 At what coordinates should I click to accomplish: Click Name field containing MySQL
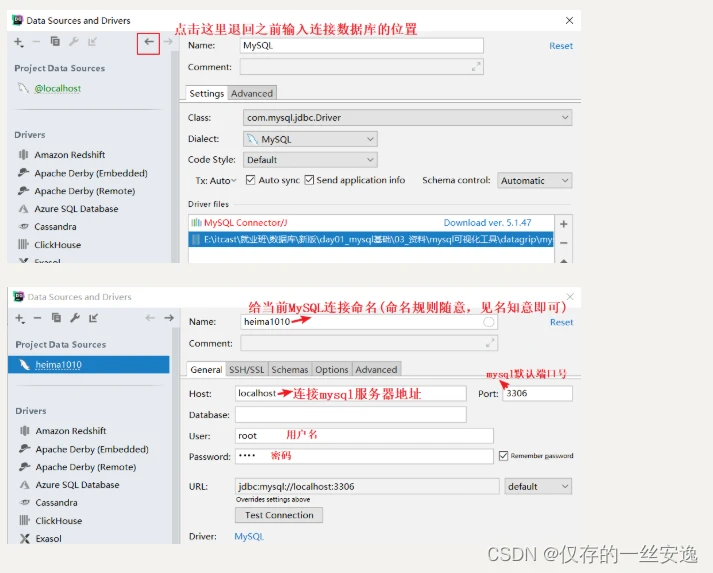pos(362,45)
